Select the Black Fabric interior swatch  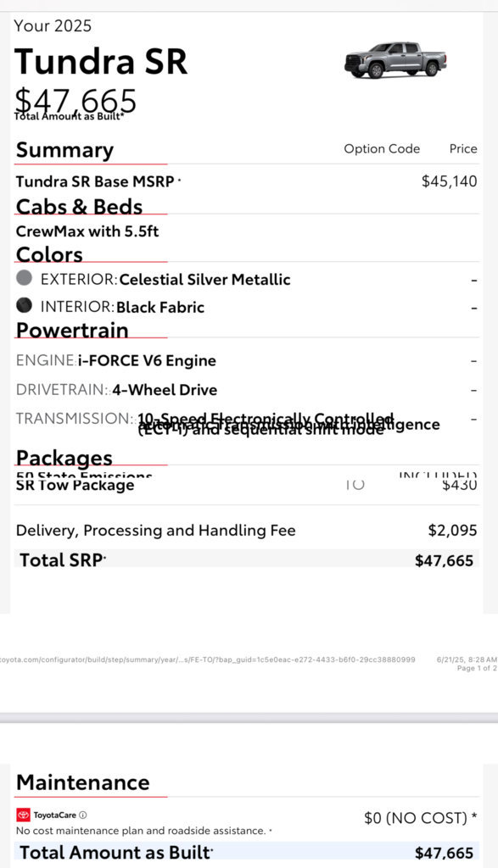pyautogui.click(x=24, y=305)
